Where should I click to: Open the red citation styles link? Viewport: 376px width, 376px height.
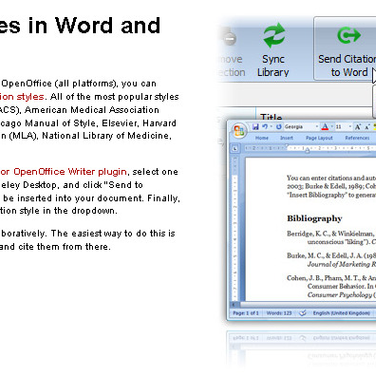(22, 97)
